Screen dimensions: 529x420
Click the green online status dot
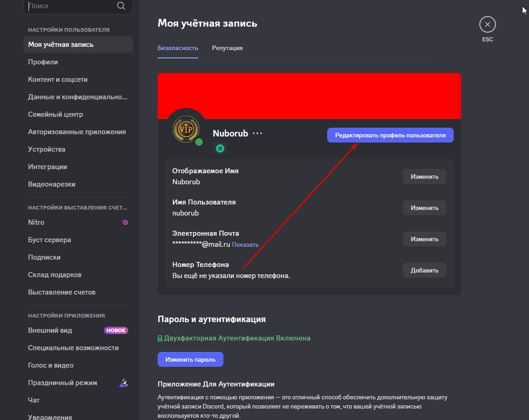point(199,142)
